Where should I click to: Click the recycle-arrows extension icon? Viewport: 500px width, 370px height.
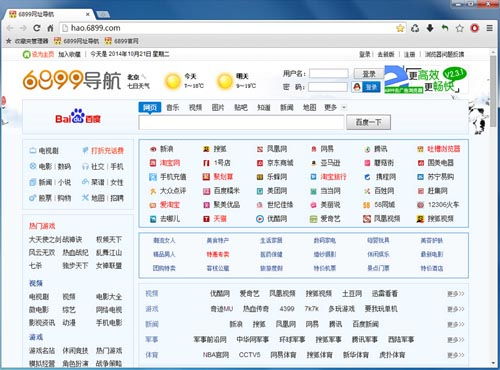coord(415,28)
